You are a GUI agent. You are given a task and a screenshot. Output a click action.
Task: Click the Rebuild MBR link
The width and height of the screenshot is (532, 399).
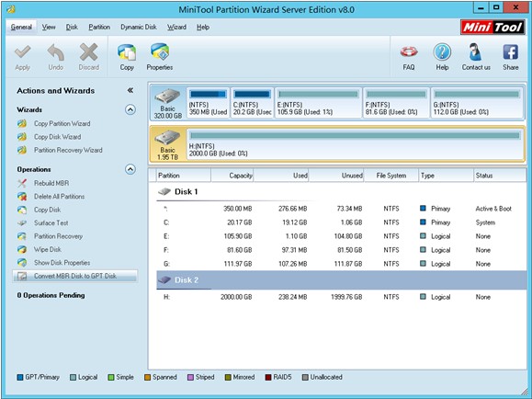[x=51, y=183]
